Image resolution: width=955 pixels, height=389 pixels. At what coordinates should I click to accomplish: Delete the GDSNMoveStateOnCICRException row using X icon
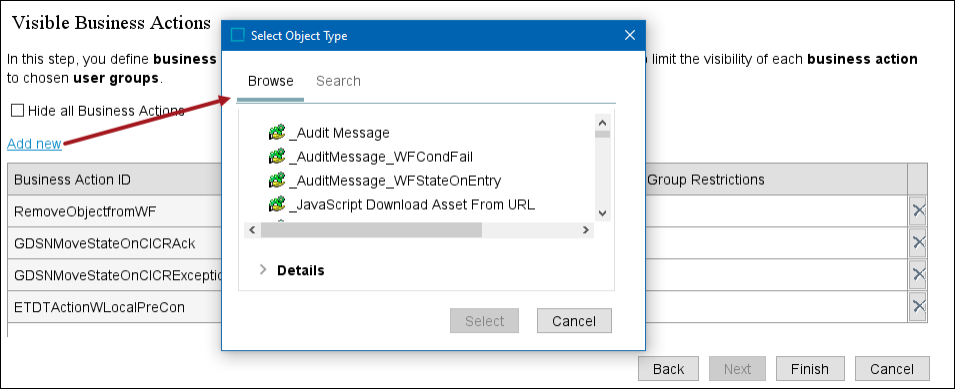918,275
